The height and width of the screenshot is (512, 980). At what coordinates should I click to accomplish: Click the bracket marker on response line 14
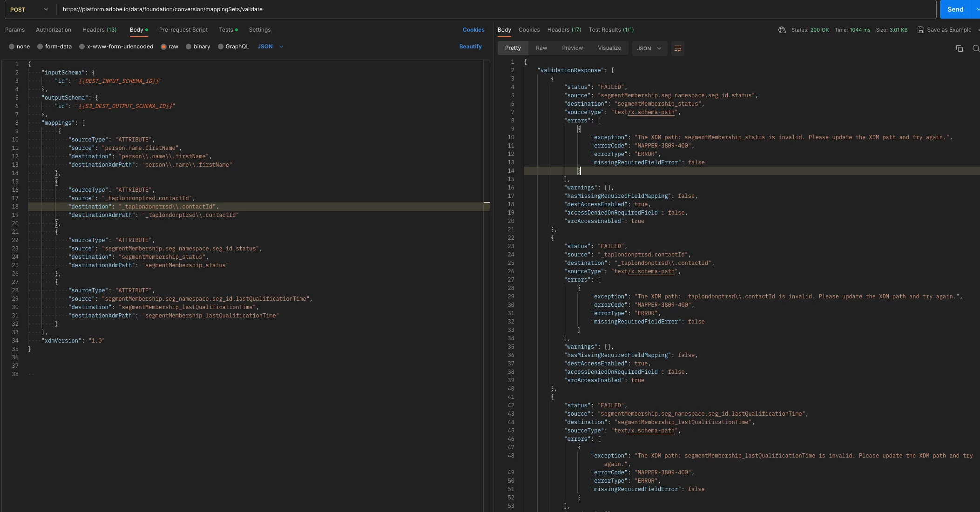click(x=579, y=171)
